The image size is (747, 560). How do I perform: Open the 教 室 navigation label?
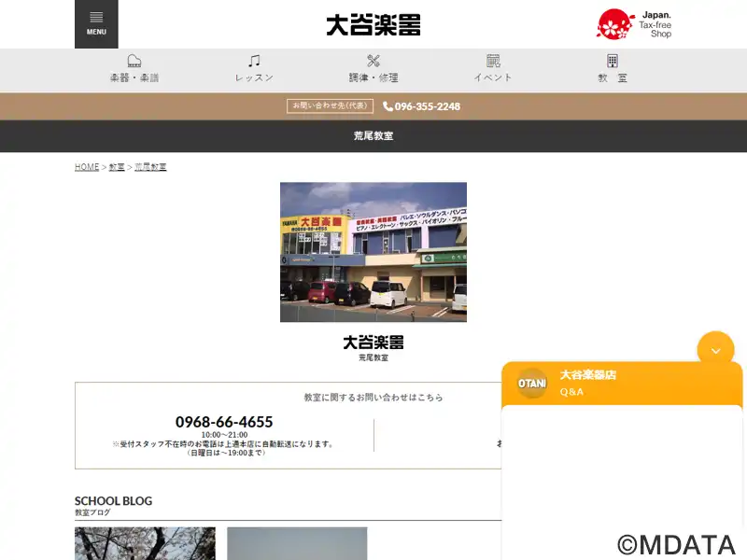point(613,77)
